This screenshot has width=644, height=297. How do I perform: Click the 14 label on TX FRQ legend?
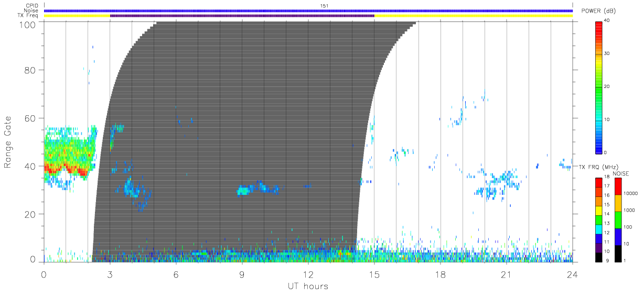pyautogui.click(x=607, y=214)
